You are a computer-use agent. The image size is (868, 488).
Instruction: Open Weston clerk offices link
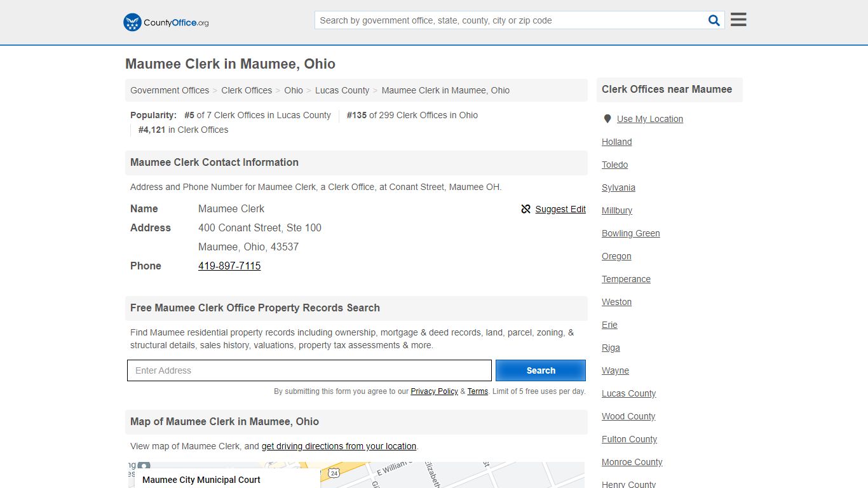pos(616,302)
